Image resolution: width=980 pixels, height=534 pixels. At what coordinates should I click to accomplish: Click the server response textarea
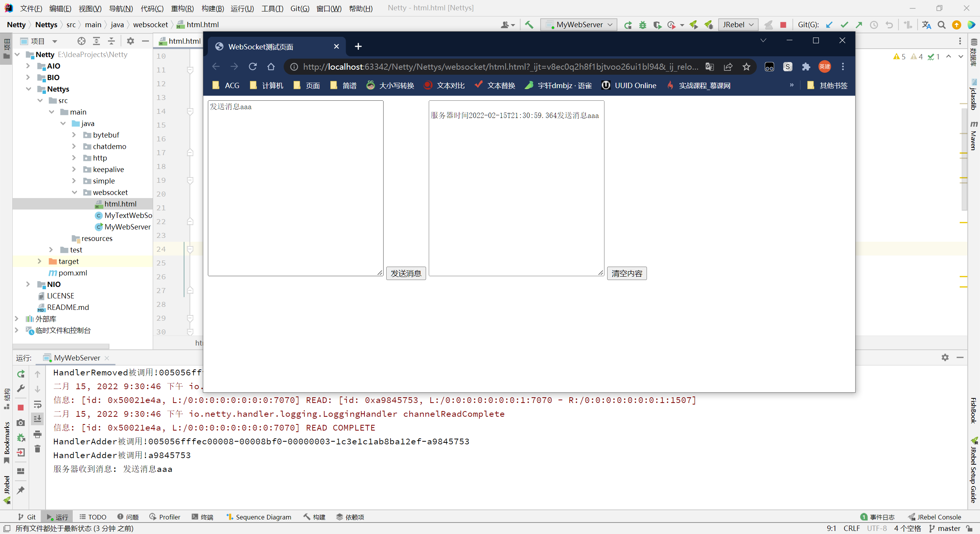pos(516,188)
